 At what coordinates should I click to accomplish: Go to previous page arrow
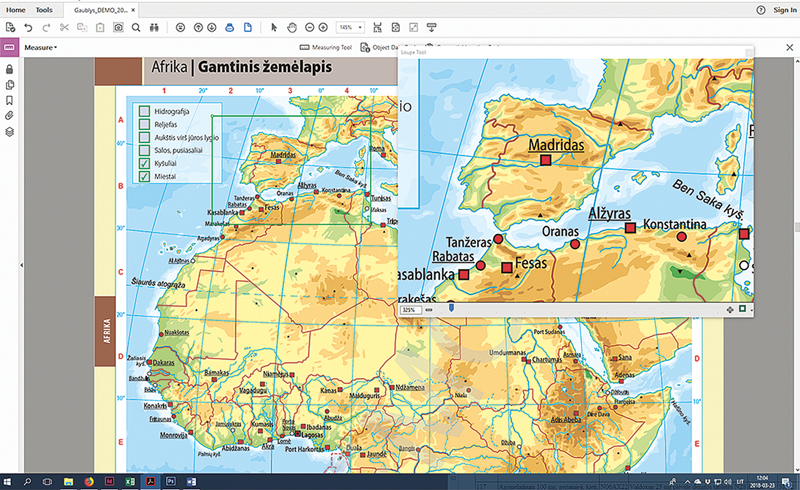click(198, 28)
